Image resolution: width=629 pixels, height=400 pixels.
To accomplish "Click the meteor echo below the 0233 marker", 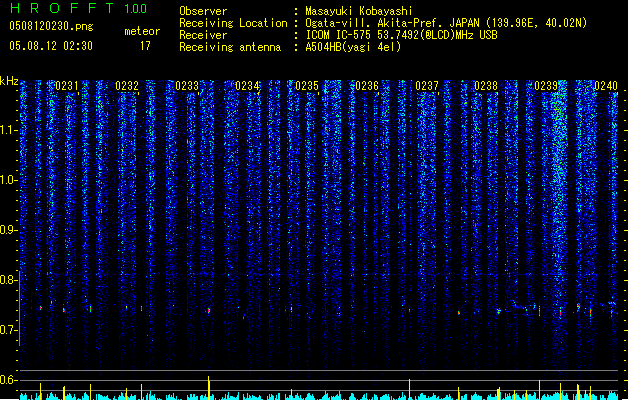I will (209, 310).
